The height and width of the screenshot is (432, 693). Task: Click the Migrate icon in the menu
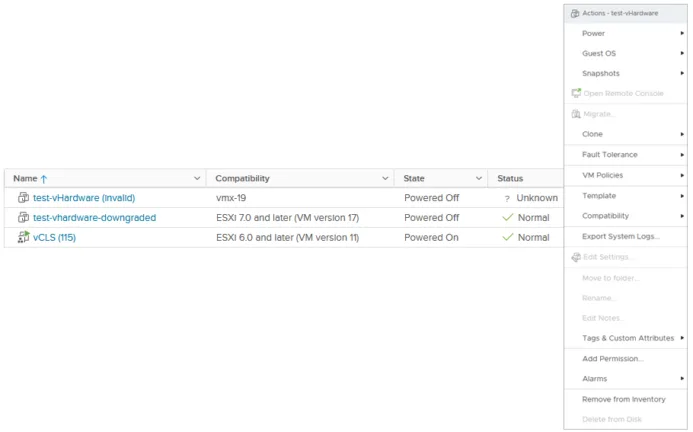[576, 114]
